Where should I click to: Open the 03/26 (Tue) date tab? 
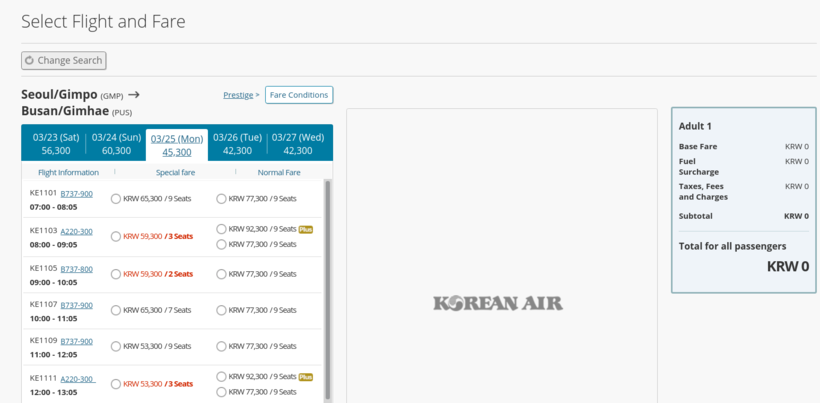(238, 144)
